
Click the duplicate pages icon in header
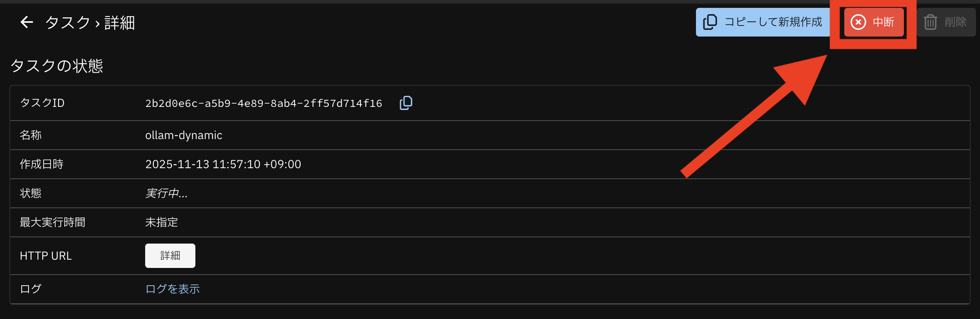point(710,22)
